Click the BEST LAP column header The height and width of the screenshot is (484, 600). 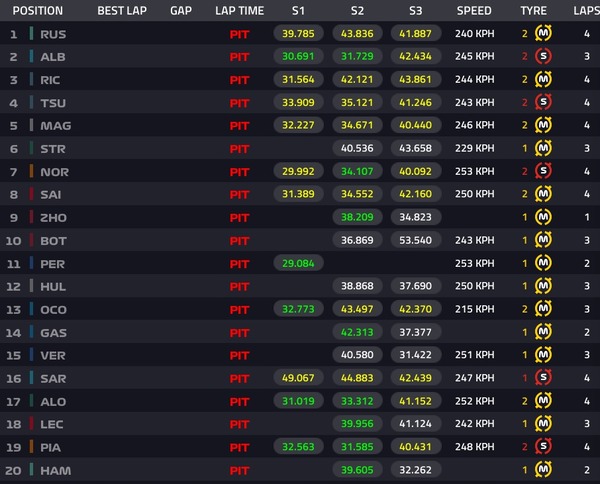[x=122, y=11]
